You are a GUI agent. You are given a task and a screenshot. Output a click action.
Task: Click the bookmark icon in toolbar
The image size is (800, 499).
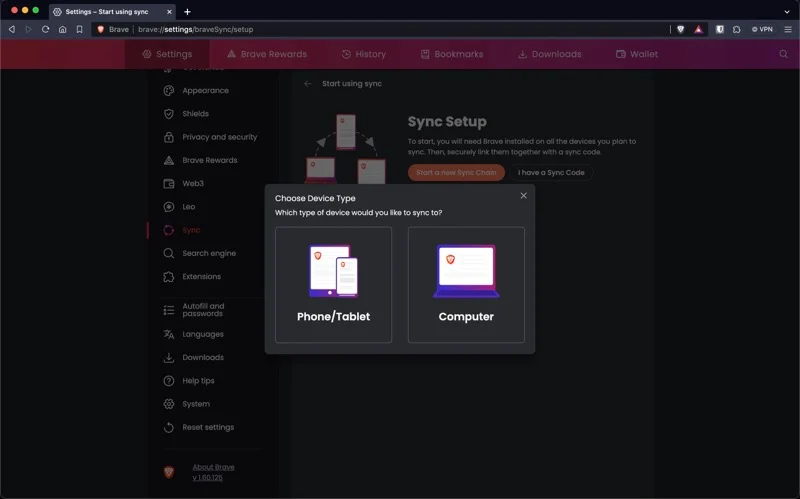pyautogui.click(x=80, y=29)
